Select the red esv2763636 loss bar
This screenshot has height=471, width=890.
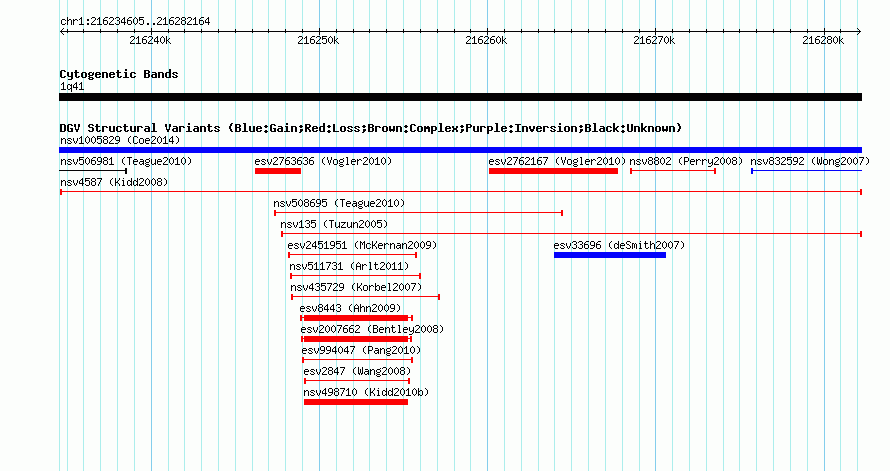278,171
